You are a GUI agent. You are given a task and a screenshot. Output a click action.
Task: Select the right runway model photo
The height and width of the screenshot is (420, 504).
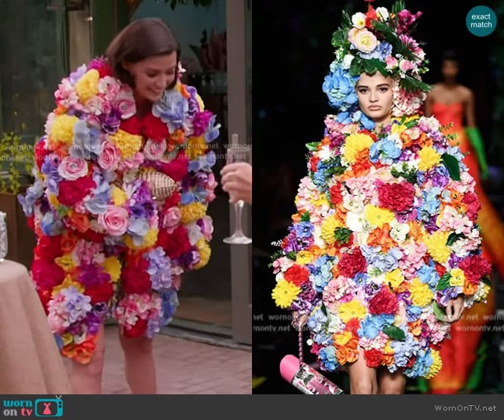tap(378, 197)
